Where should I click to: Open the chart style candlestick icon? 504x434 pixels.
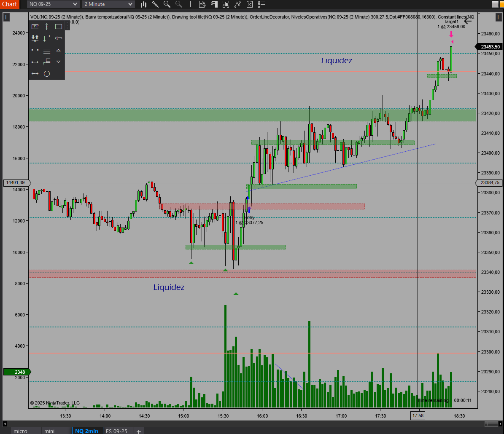click(x=143, y=4)
